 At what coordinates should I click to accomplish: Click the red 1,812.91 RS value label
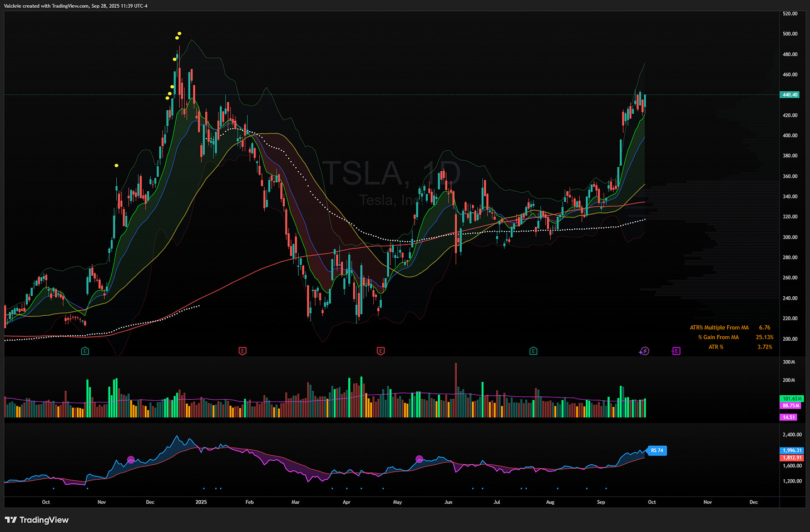click(792, 458)
